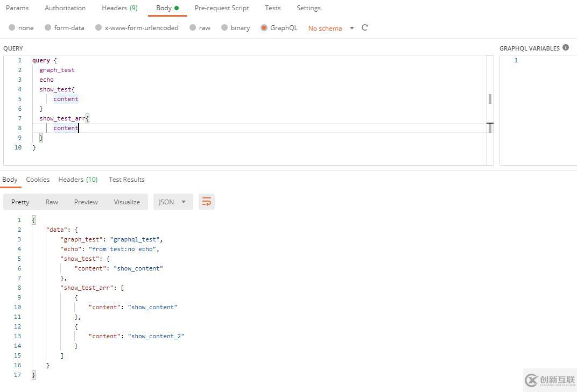Screen dimensions: 577x392
Task: Select the raw body type
Action: 200,27
